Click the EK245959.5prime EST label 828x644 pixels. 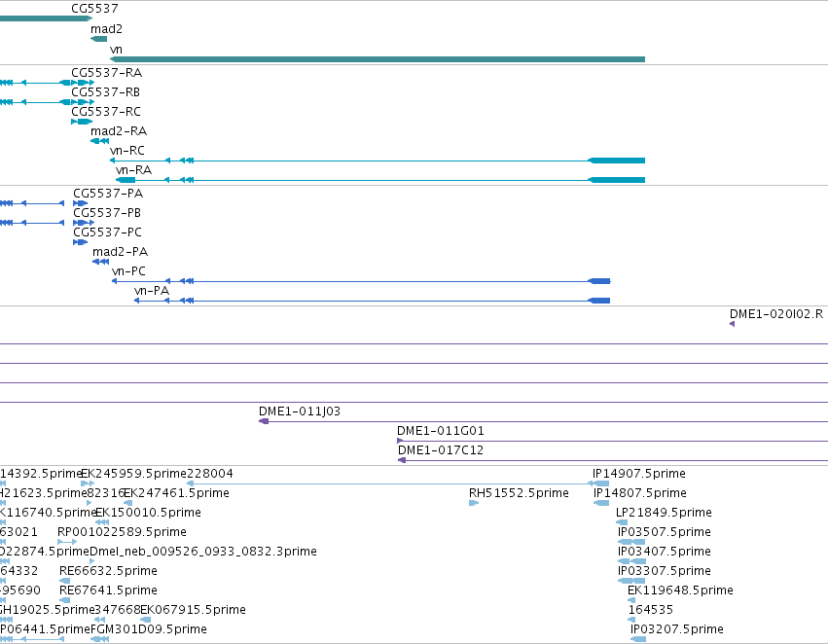133,474
